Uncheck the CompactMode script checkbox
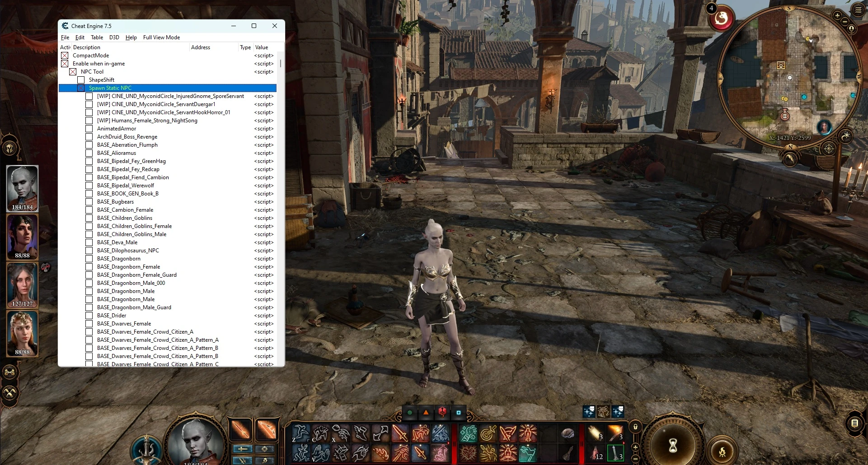The image size is (868, 465). tap(65, 56)
